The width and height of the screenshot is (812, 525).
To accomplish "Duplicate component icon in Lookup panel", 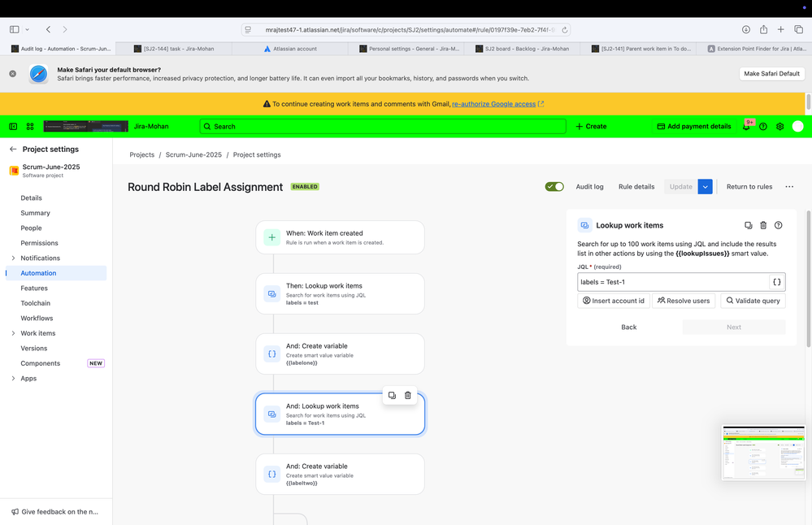I will click(748, 225).
